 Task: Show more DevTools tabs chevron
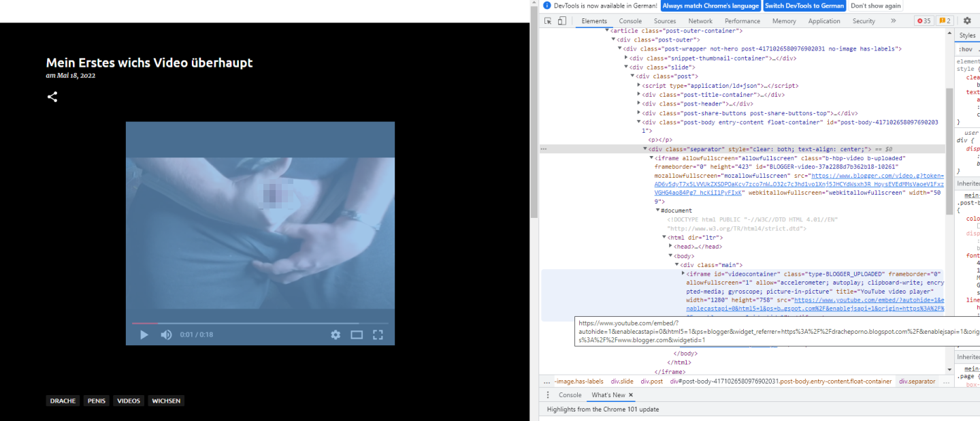pyautogui.click(x=894, y=21)
